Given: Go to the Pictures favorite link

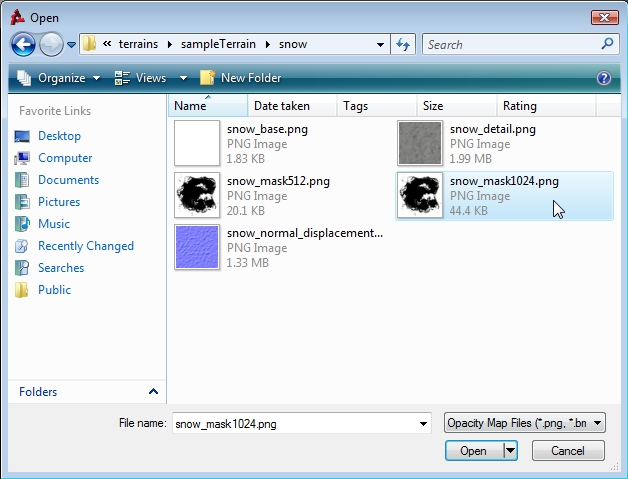Looking at the screenshot, I should (59, 202).
